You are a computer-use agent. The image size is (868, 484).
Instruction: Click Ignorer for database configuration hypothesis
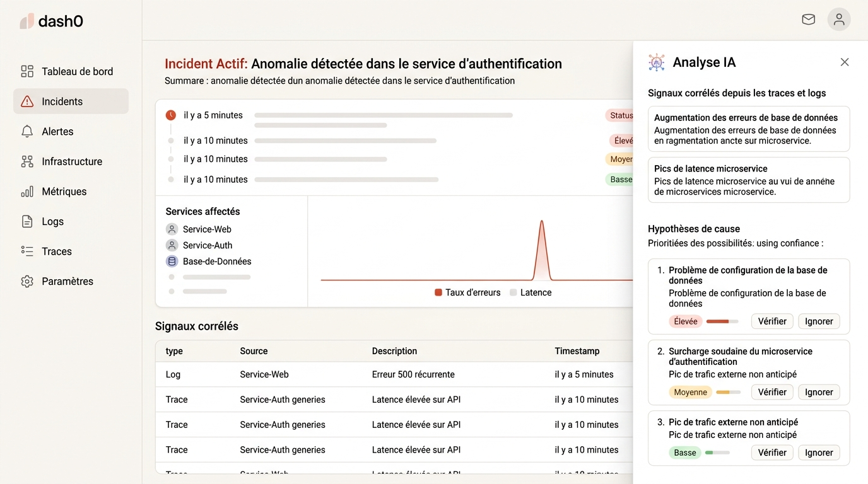tap(819, 321)
